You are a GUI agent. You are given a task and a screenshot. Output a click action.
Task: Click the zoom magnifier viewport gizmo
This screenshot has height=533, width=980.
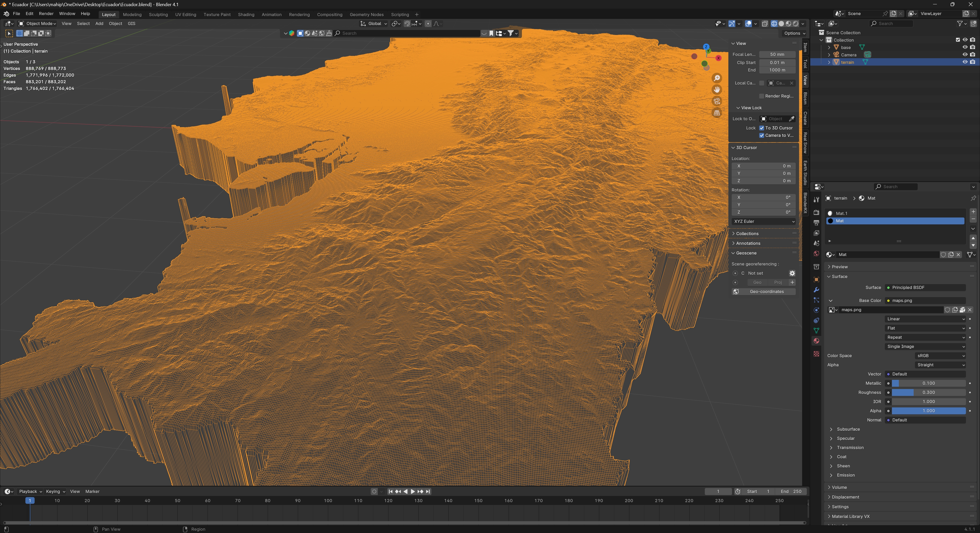coord(717,78)
